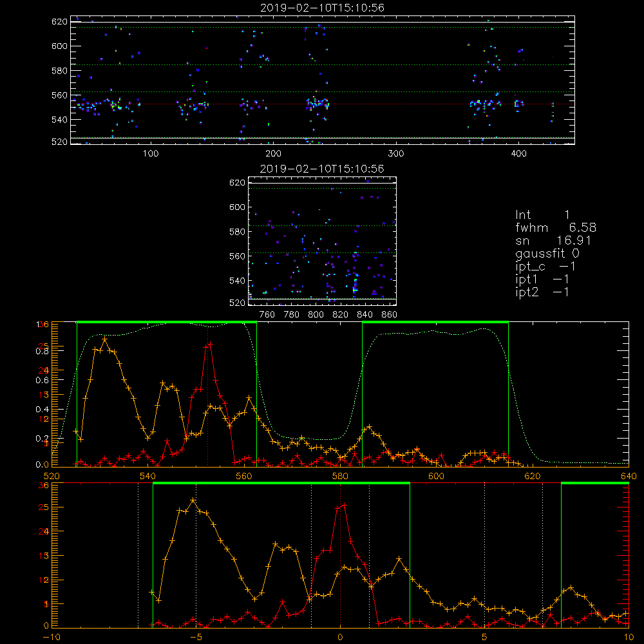Click x-axis label 820 in middle panel
The height and width of the screenshot is (644, 644).
point(341,315)
